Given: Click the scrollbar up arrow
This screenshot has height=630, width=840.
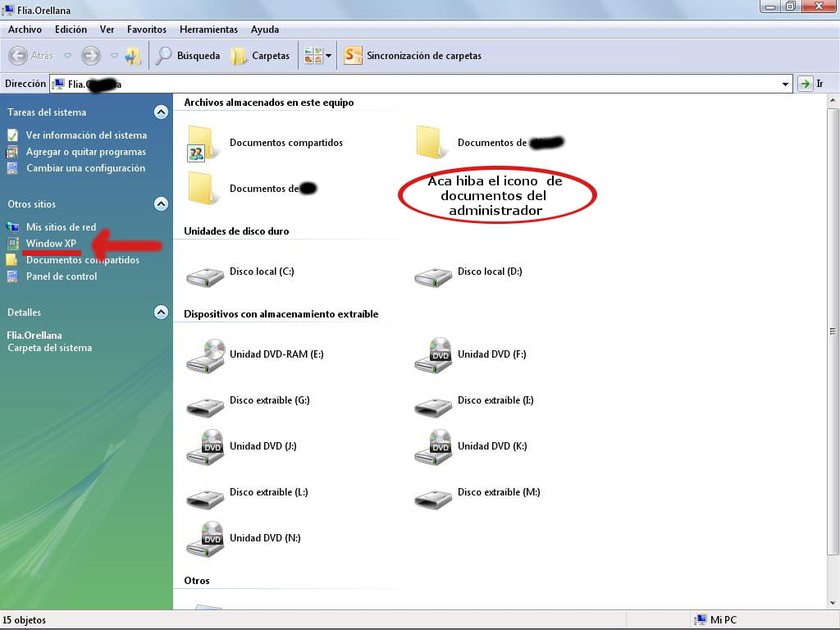Looking at the screenshot, I should 833,100.
